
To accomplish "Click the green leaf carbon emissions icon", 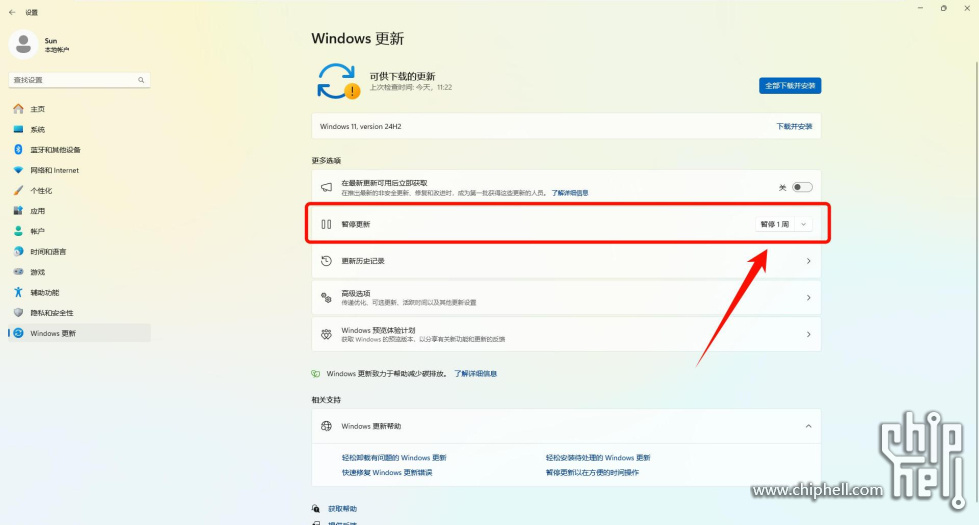I will click(x=316, y=373).
